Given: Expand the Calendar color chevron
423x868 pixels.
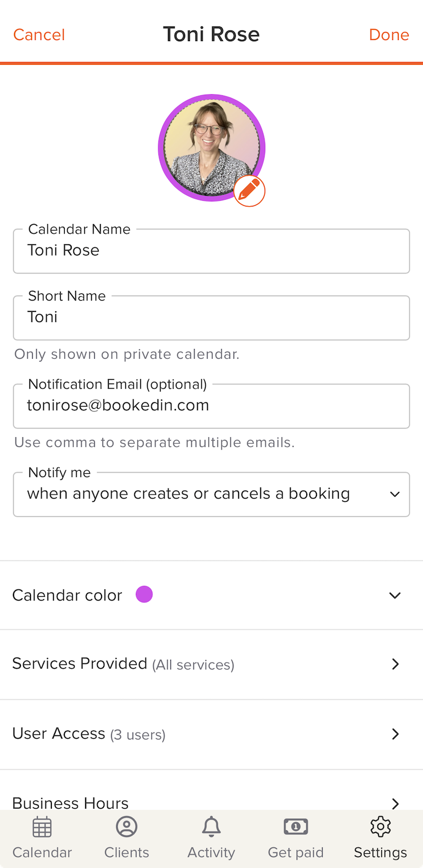Looking at the screenshot, I should coord(395,596).
